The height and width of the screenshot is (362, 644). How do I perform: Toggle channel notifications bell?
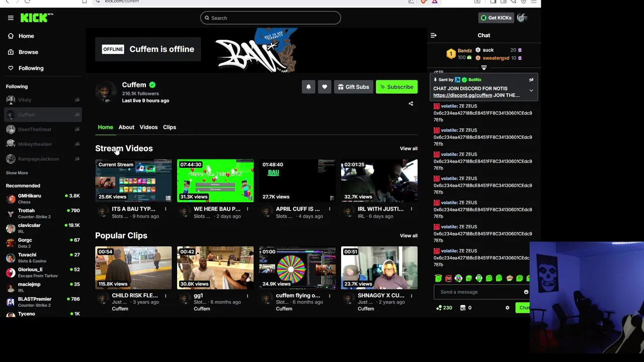308,87
